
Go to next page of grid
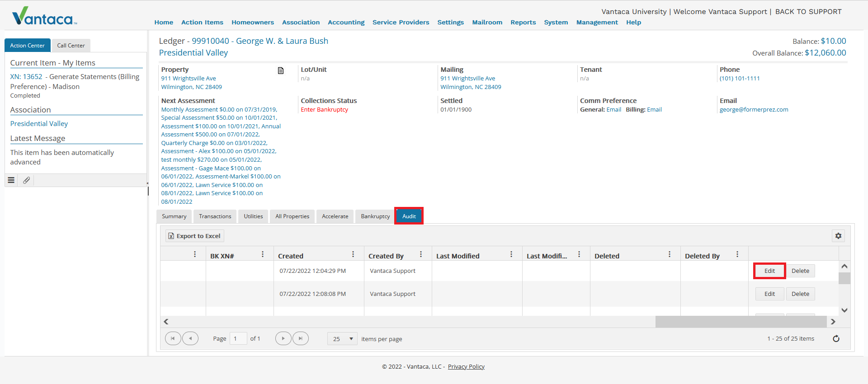[283, 338]
